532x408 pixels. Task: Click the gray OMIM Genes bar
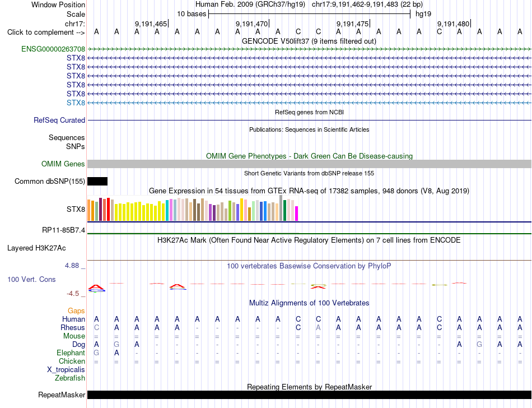(310, 164)
